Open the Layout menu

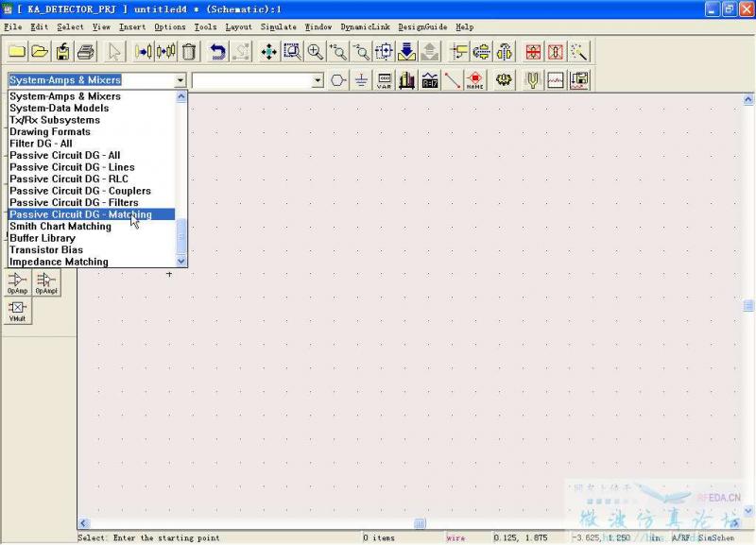238,27
